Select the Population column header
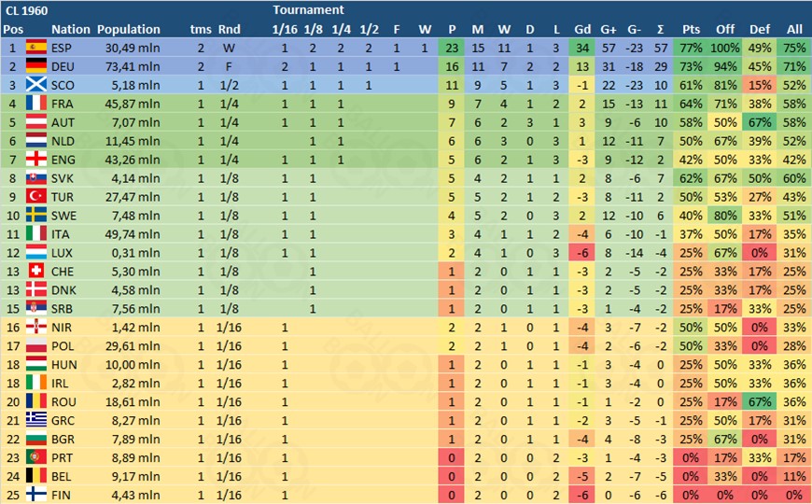The width and height of the screenshot is (812, 504). 129,30
